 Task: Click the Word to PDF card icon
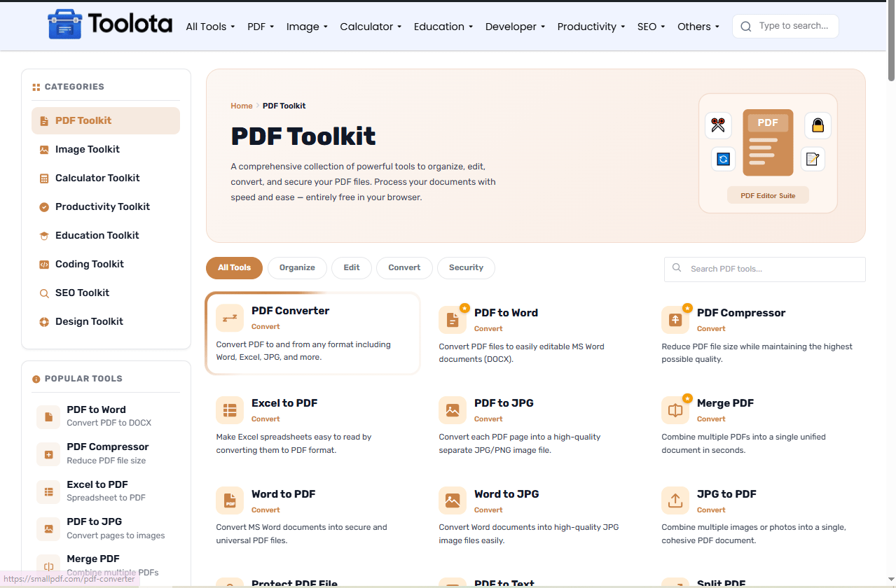click(x=230, y=500)
